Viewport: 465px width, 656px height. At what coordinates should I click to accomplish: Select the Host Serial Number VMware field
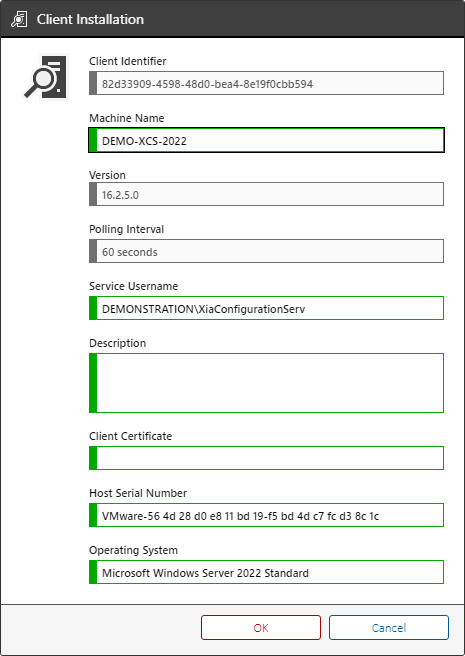pos(266,515)
